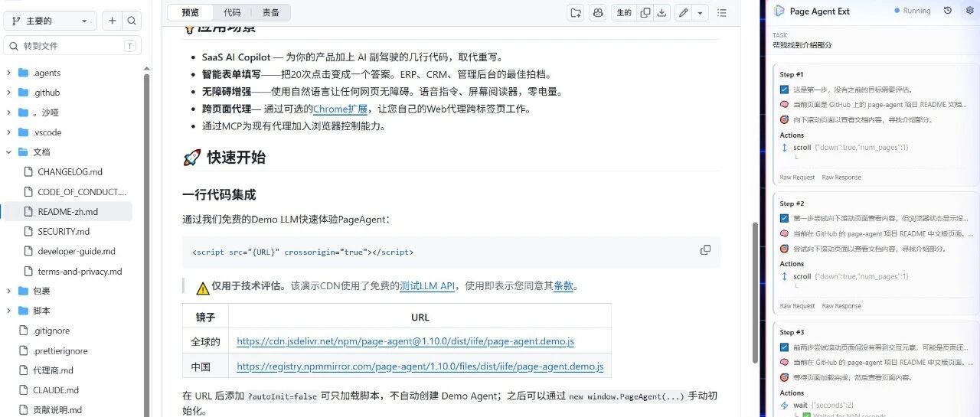980x417 pixels.
Task: Expand the 包裹 folder
Action: point(8,291)
